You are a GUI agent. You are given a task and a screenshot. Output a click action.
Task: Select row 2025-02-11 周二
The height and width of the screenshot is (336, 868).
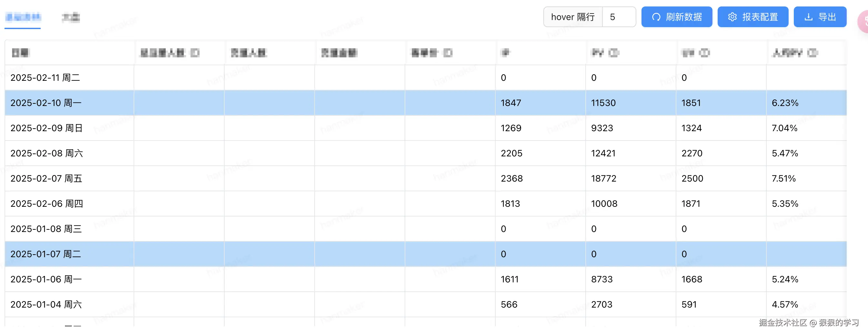tap(426, 78)
